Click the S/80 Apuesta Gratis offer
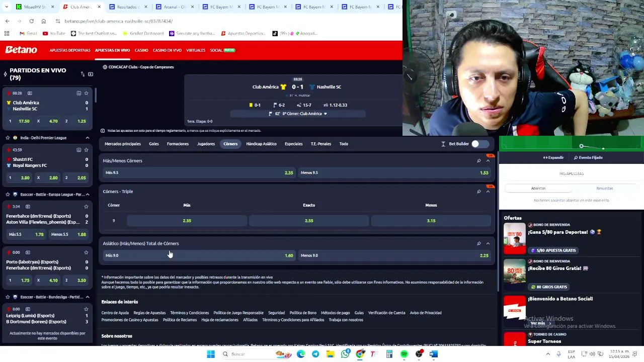Screen dimensions: 644x362 (553, 250)
